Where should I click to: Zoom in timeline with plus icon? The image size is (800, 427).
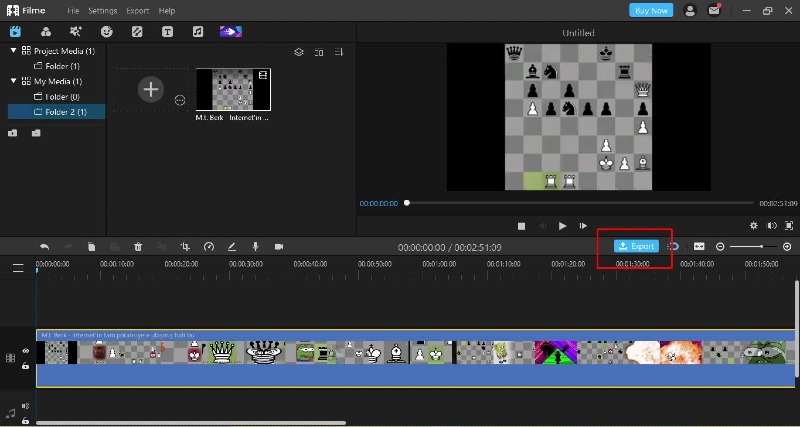click(x=787, y=247)
